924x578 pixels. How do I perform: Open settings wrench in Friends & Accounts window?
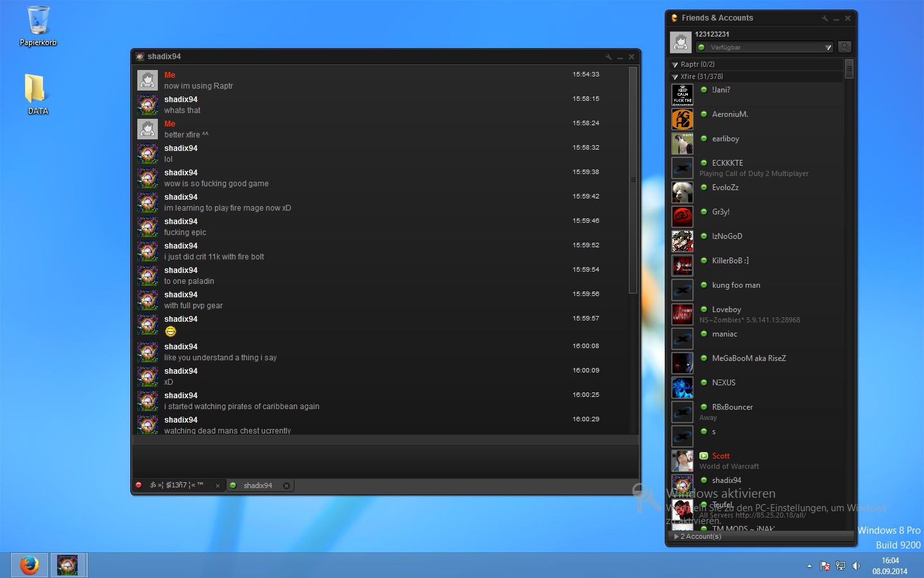[x=825, y=19]
